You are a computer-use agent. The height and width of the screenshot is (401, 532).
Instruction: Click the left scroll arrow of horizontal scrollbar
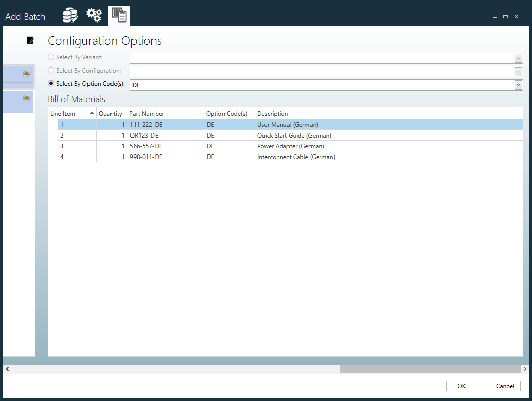point(7,369)
